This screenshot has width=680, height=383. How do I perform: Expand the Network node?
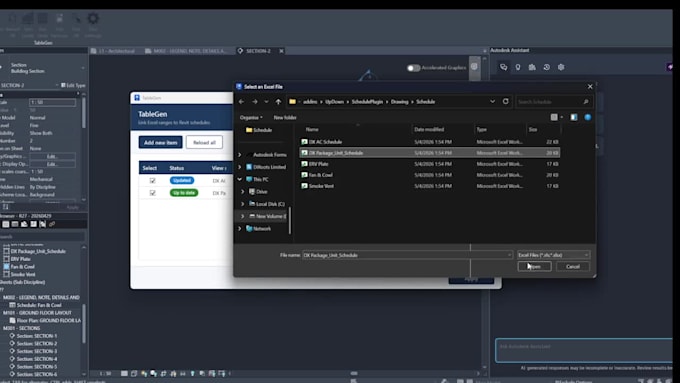pyautogui.click(x=239, y=229)
